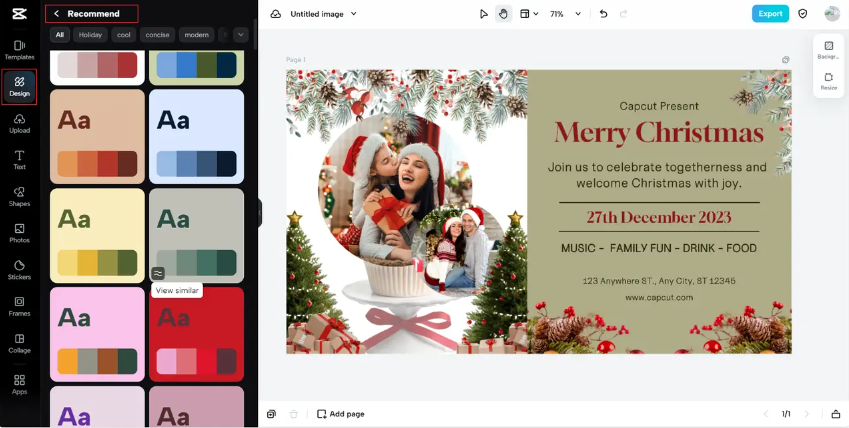The height and width of the screenshot is (428, 849).
Task: Apply the green theme on gray card
Action: point(197,236)
